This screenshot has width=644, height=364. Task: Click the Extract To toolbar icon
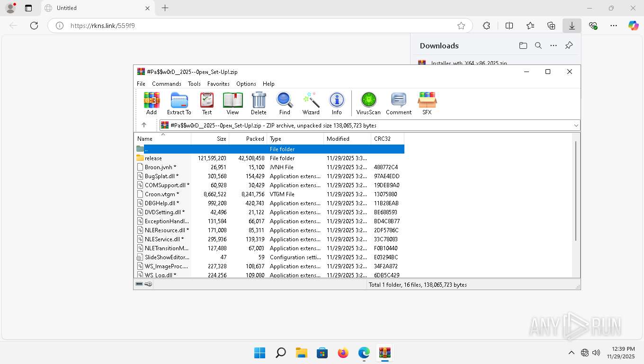point(179,103)
